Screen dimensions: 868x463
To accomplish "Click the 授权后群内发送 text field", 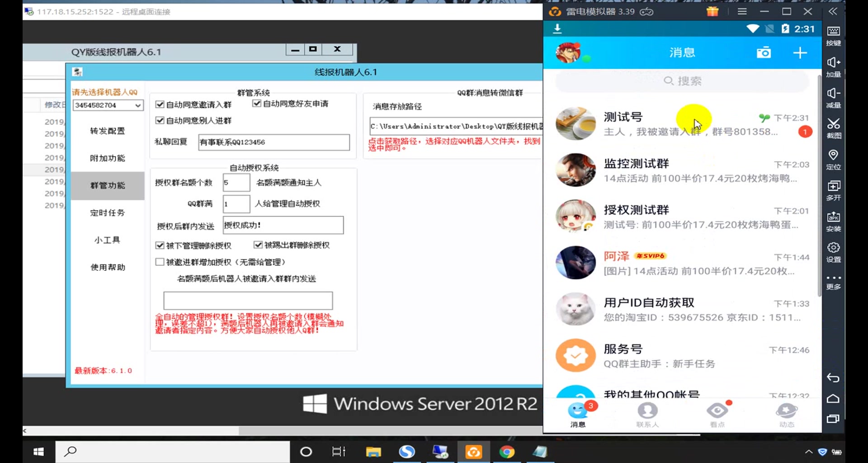I will (283, 225).
